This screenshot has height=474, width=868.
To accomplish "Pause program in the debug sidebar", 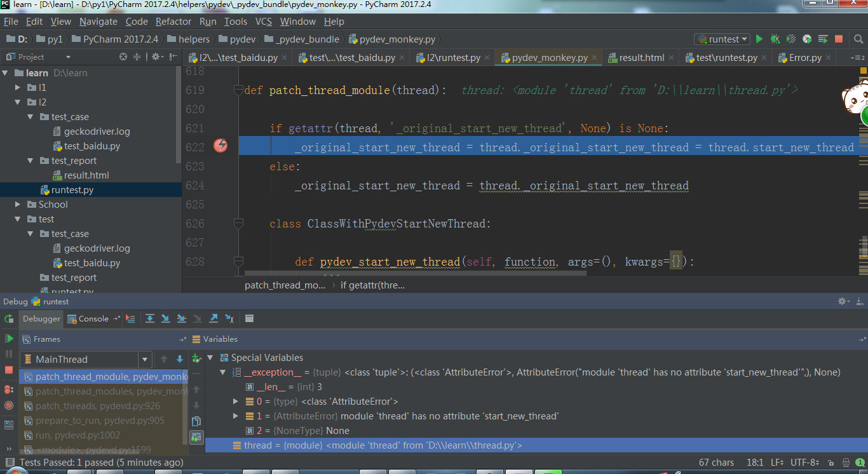I will click(x=9, y=354).
